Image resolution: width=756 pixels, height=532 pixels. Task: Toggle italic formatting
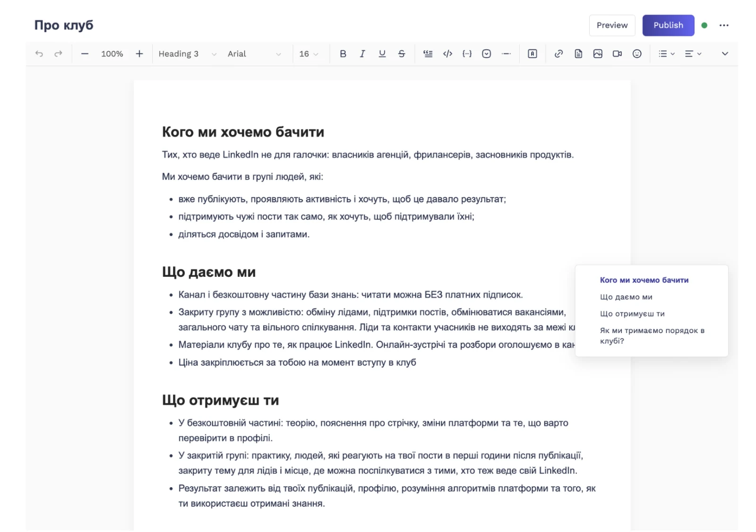pos(362,54)
